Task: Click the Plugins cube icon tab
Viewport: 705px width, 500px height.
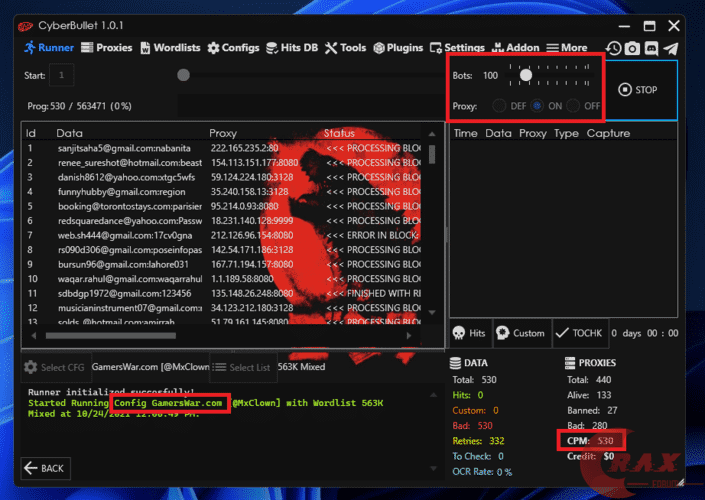Action: click(x=398, y=48)
